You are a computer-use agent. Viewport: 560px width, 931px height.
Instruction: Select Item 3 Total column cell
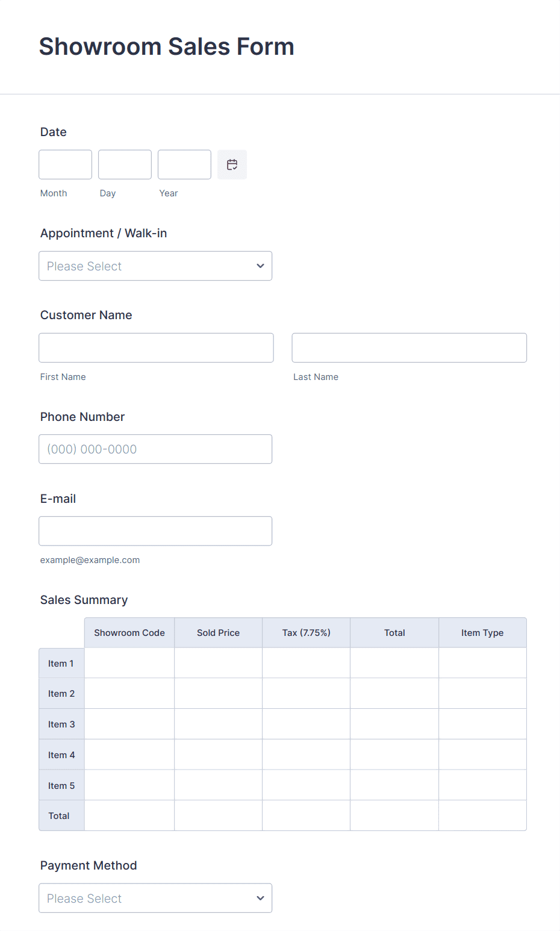click(394, 724)
